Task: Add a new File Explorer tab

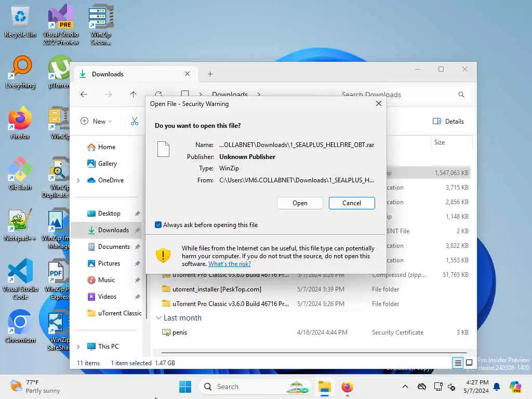Action: pos(210,74)
